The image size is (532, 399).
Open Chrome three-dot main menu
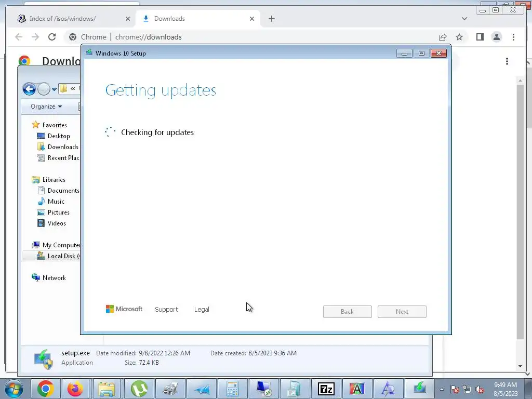tap(514, 37)
